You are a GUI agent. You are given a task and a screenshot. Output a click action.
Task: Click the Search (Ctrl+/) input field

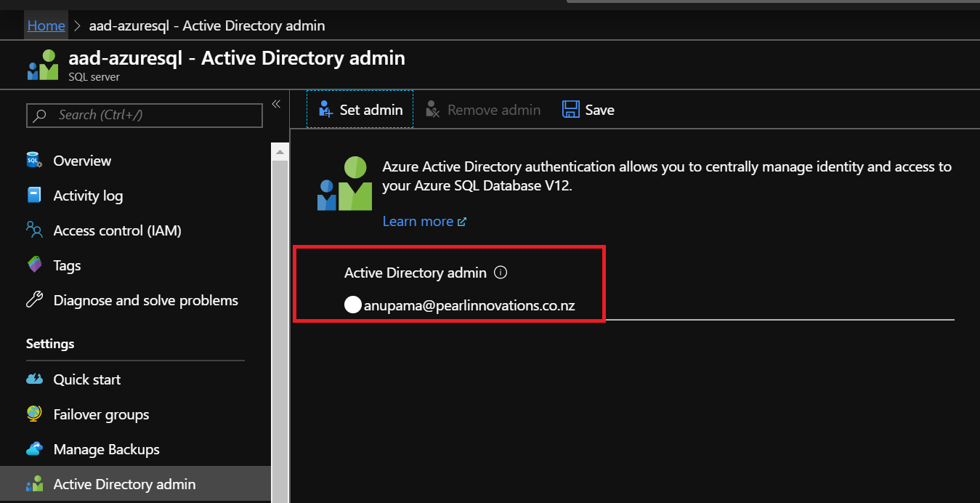tap(144, 115)
